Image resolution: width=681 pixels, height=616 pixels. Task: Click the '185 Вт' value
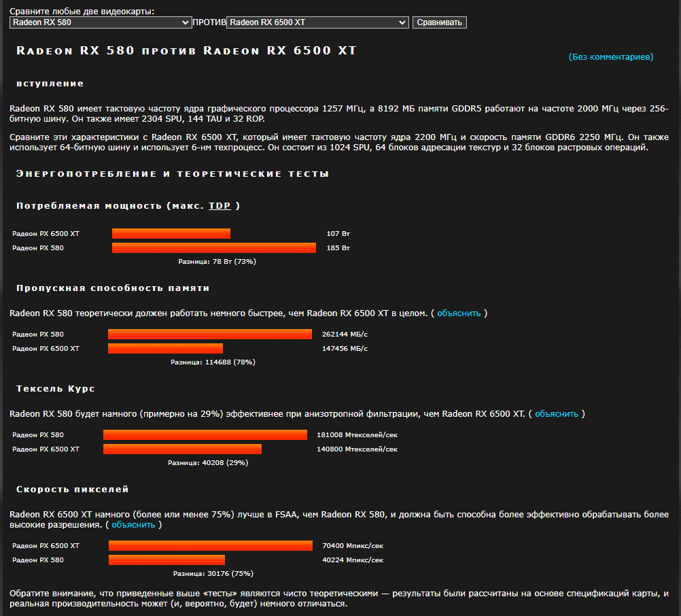(x=338, y=248)
